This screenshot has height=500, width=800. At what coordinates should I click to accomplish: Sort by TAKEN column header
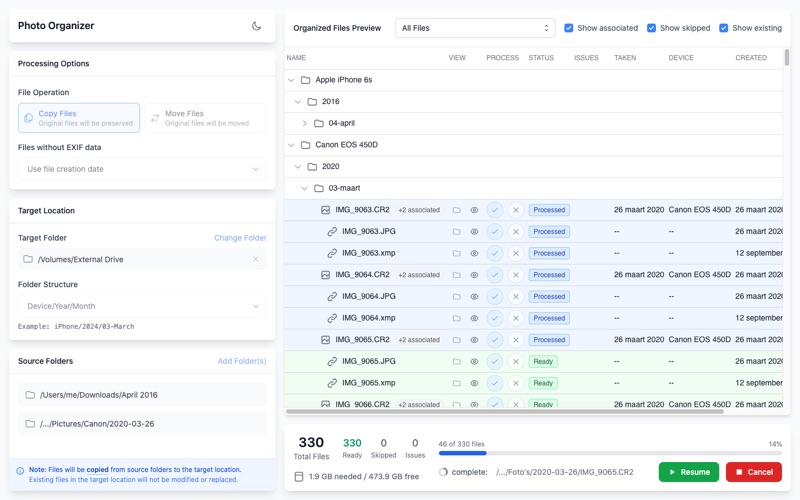pos(625,58)
